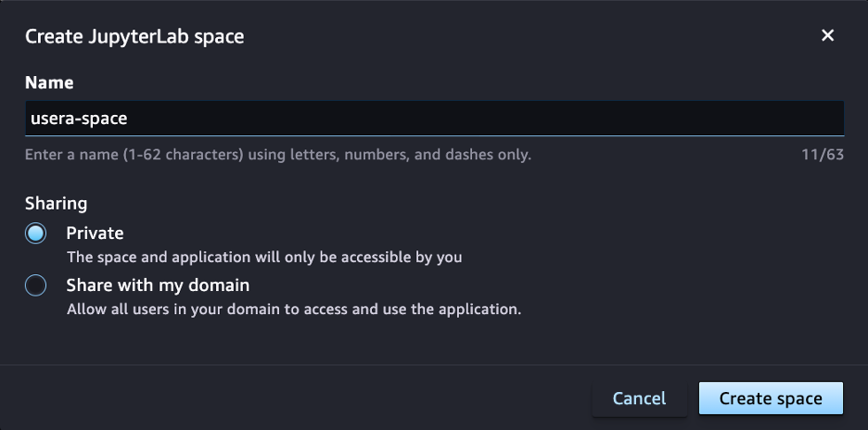The width and height of the screenshot is (868, 430).
Task: Click on the "usera-space" text in Name field
Action: (x=79, y=119)
